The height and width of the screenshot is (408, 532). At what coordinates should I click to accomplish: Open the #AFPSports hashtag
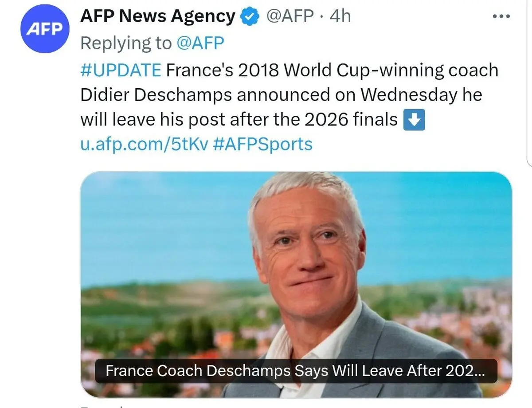click(262, 144)
